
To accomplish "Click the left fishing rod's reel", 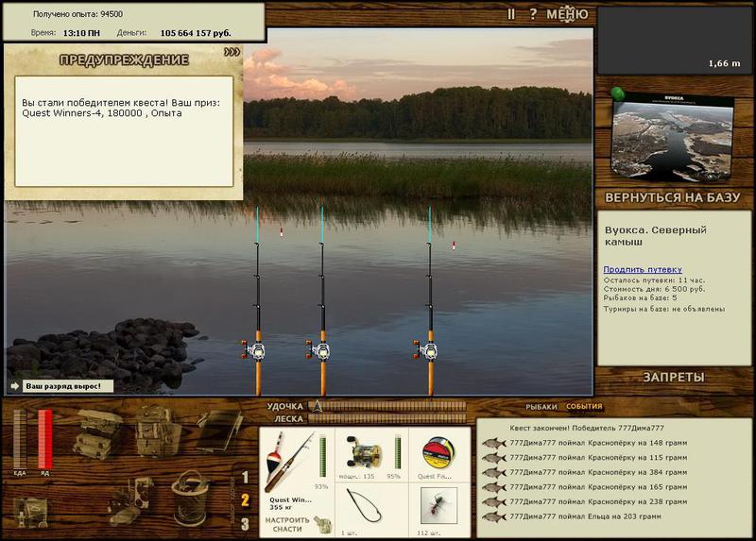I will tap(253, 350).
